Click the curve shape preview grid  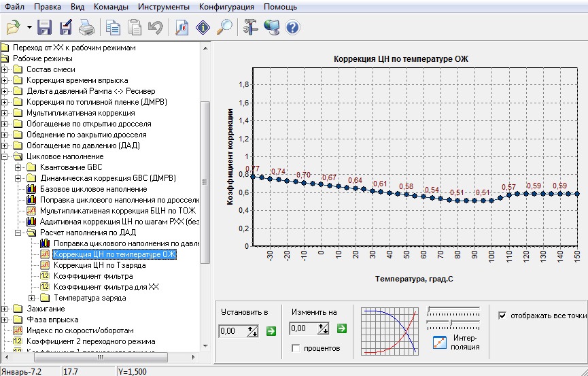tap(390, 331)
